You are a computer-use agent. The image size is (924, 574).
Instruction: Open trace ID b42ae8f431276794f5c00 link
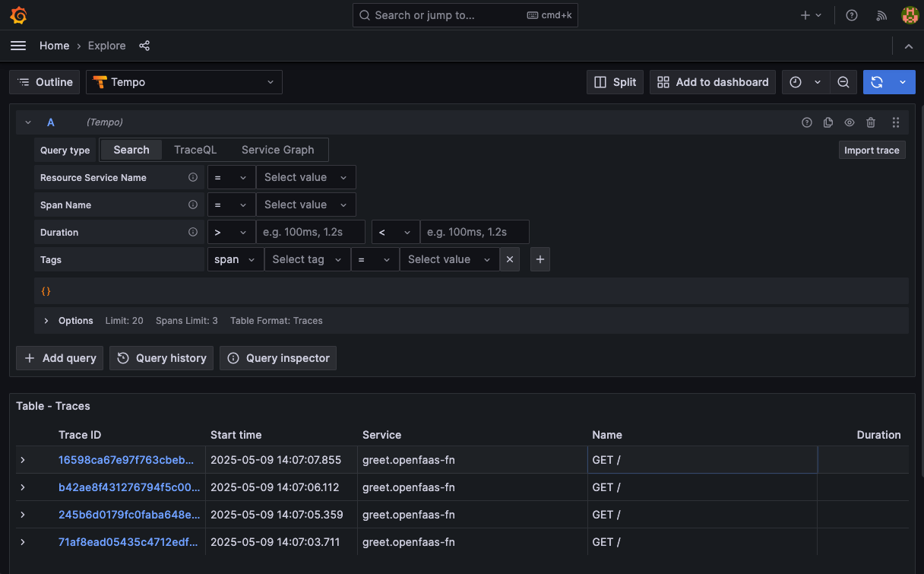coord(129,487)
